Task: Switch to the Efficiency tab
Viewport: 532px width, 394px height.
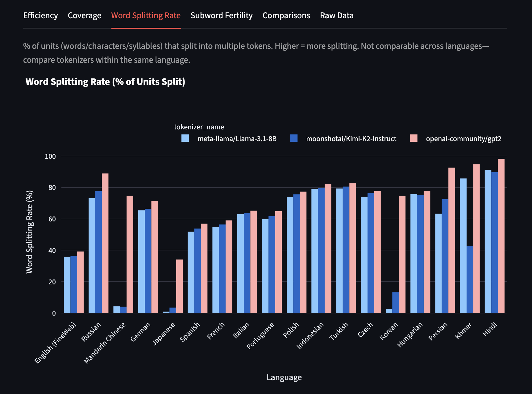Action: click(x=40, y=15)
